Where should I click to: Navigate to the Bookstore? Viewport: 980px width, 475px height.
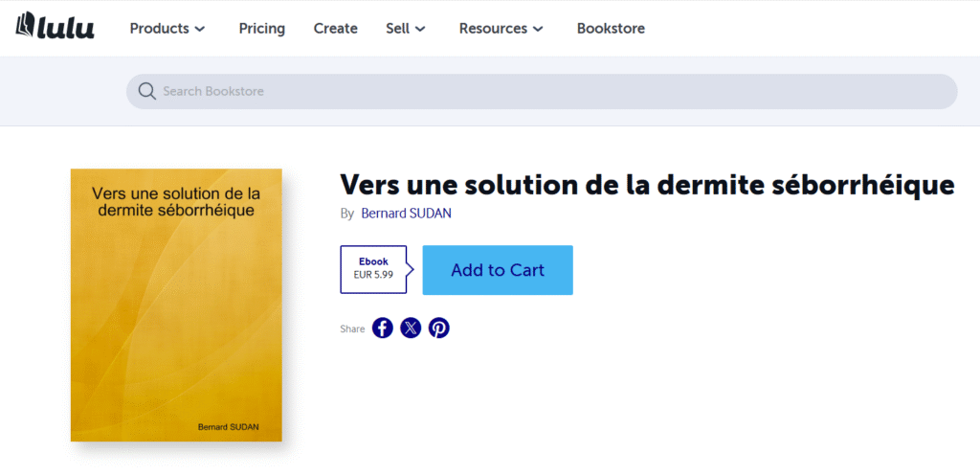611,29
